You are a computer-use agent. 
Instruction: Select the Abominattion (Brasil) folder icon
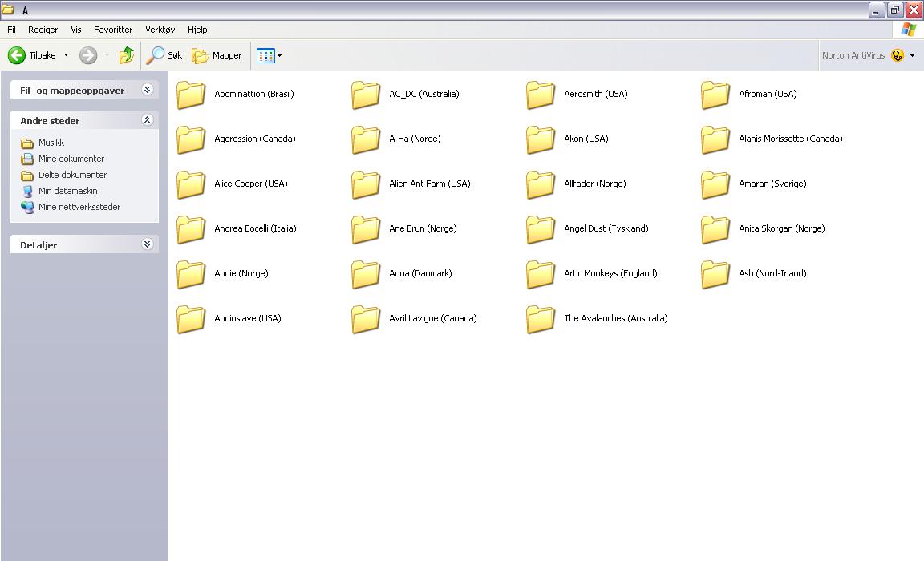(191, 95)
